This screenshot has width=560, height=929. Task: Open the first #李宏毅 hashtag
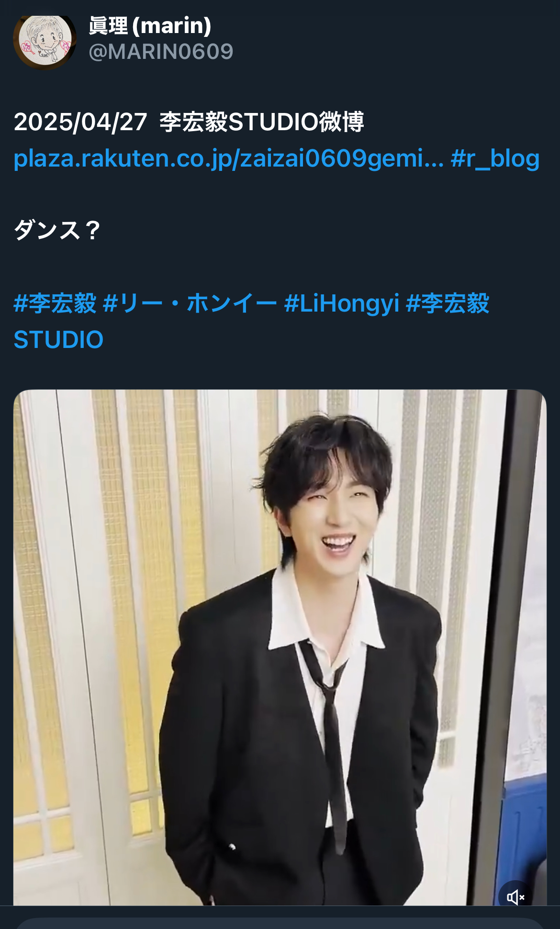click(x=55, y=303)
